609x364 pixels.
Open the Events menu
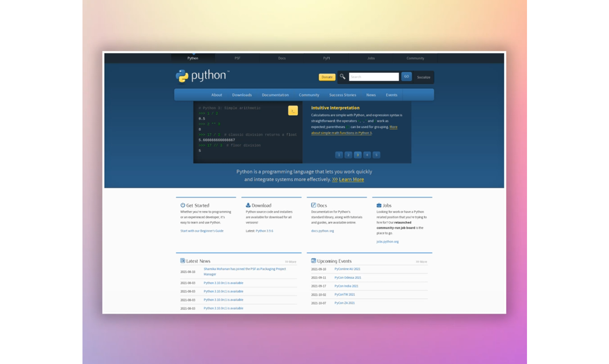pyautogui.click(x=392, y=95)
